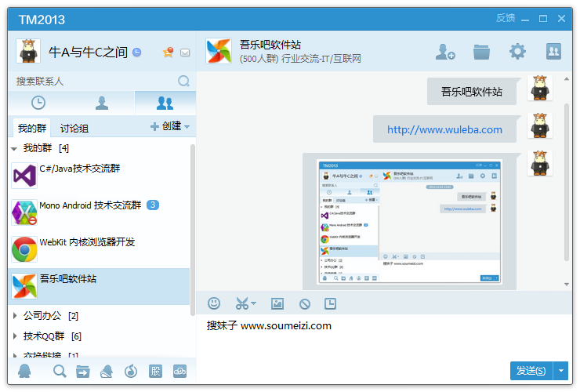The image size is (580, 392).
Task: Click the pinwheel group avatar in chat header
Action: 219,51
